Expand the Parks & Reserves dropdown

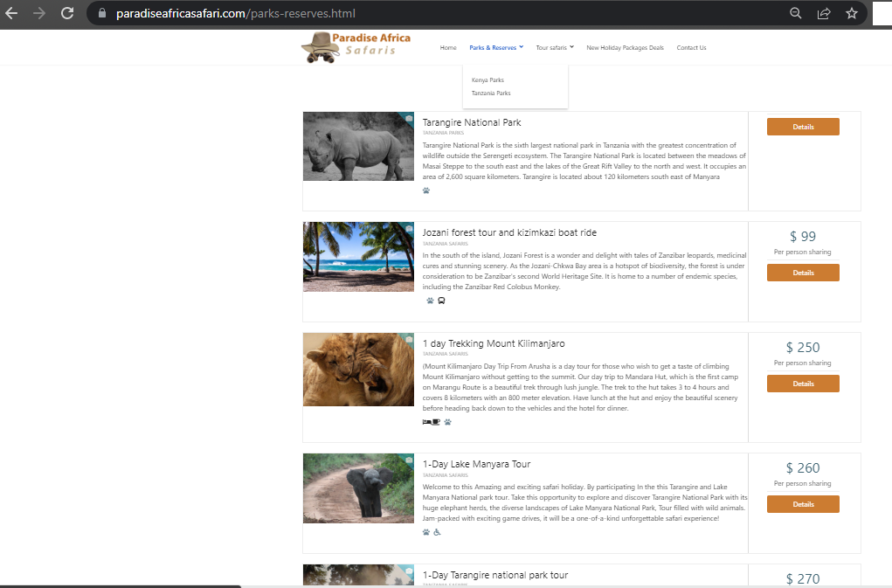[495, 48]
